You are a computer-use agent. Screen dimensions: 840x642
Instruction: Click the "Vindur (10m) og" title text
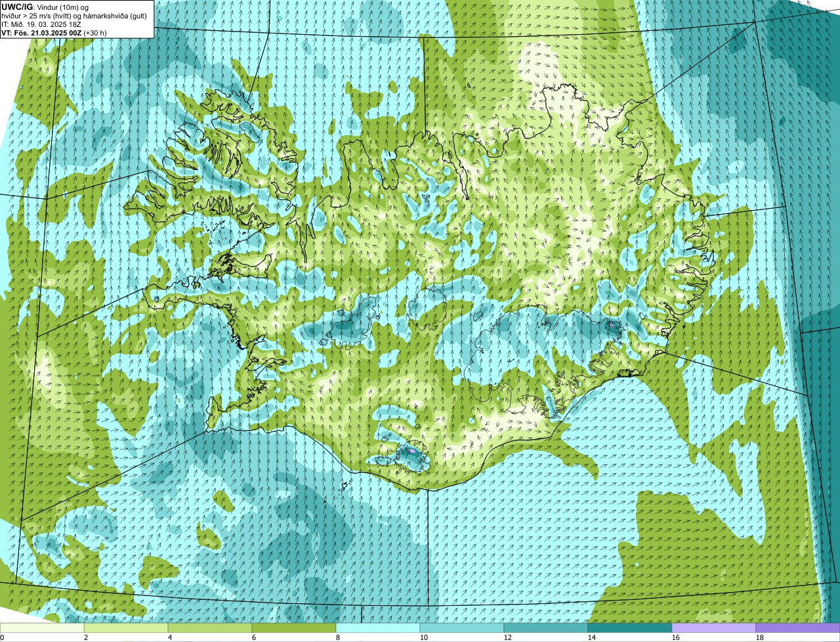click(62, 7)
